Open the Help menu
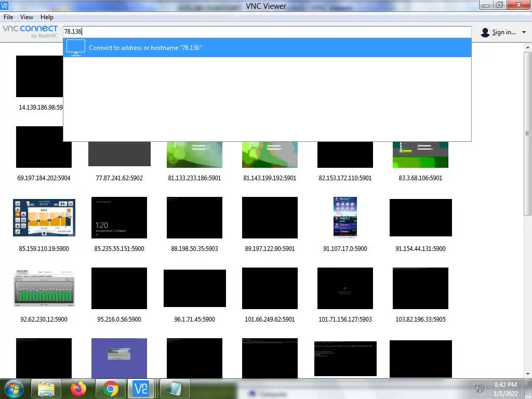This screenshot has width=532, height=399. click(47, 17)
